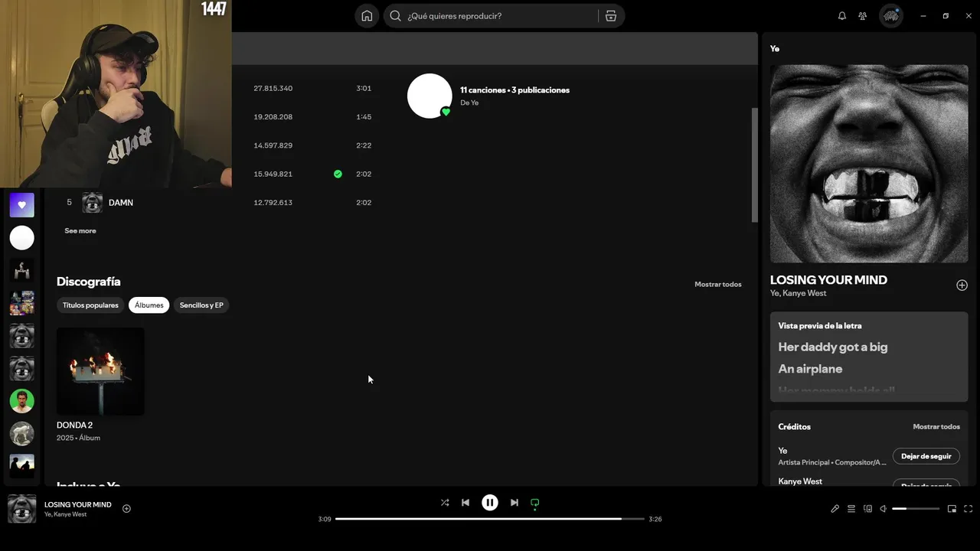
Task: Skip to previous track
Action: 465,503
